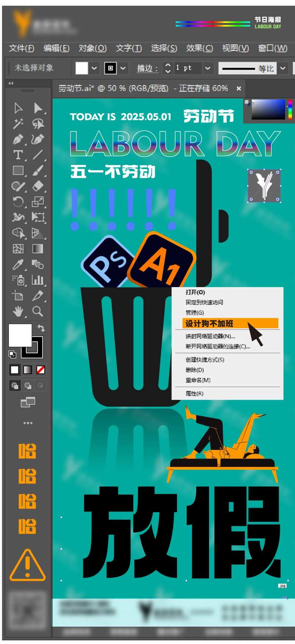The height and width of the screenshot is (644, 295).
Task: Set paint mode to None
Action: [x=41, y=370]
